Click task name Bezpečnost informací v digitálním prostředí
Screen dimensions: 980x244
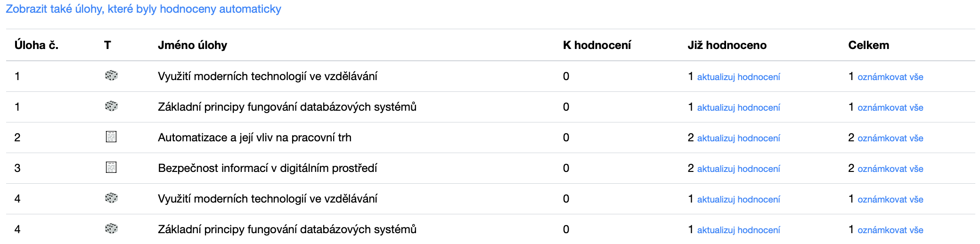tap(267, 168)
